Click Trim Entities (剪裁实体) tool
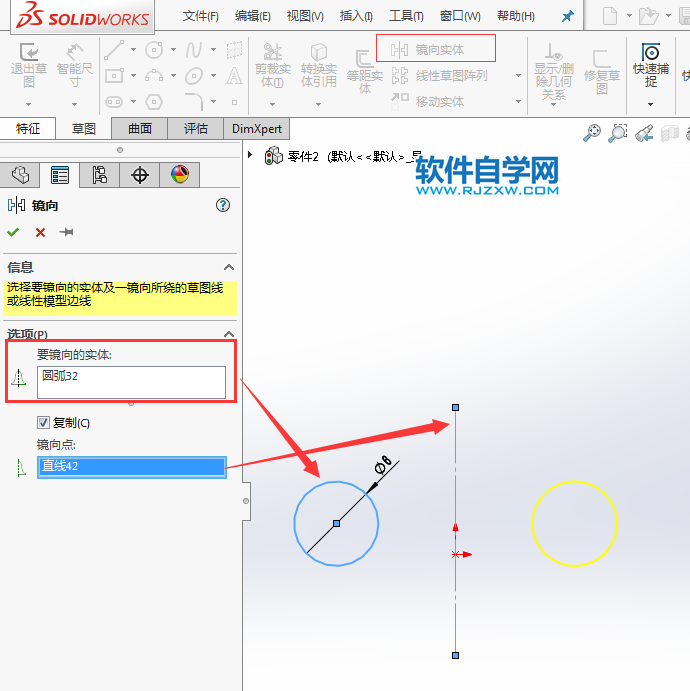Screen dimensions: 690x691 click(x=273, y=65)
